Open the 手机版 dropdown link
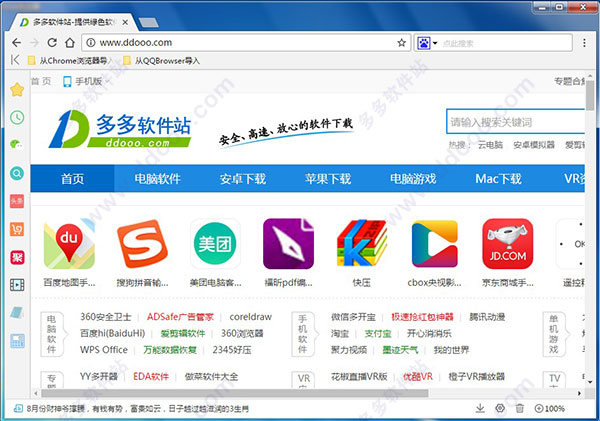Viewport: 600px width, 421px height. (86, 81)
